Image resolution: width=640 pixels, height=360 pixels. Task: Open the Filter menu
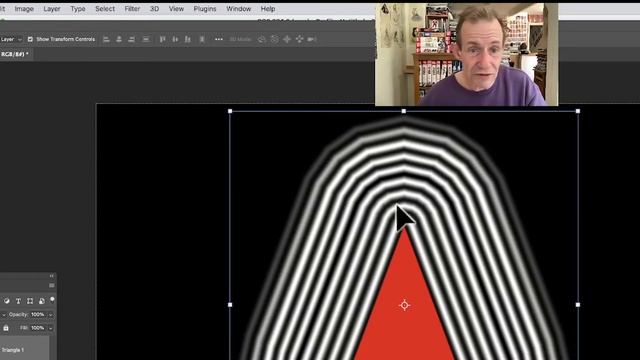click(132, 9)
